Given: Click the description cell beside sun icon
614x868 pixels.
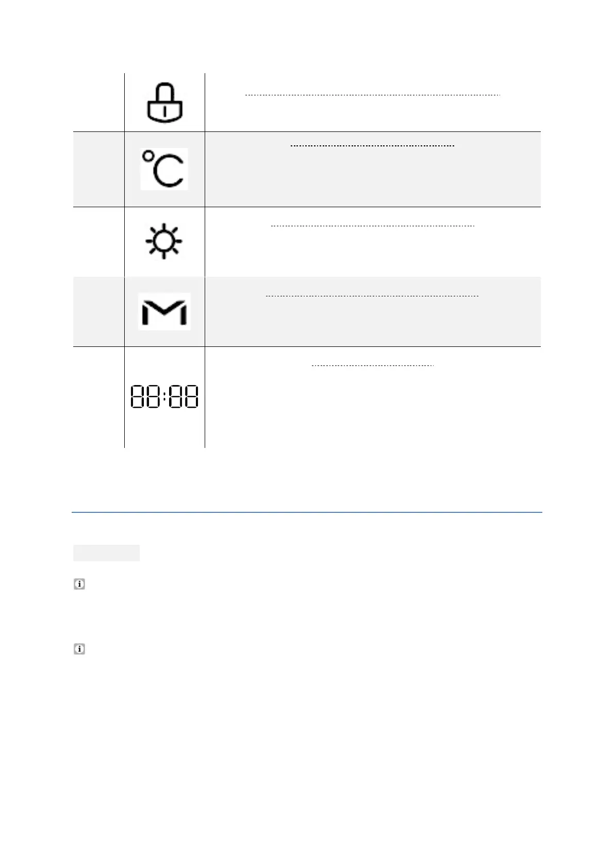Looking at the screenshot, I should click(373, 242).
